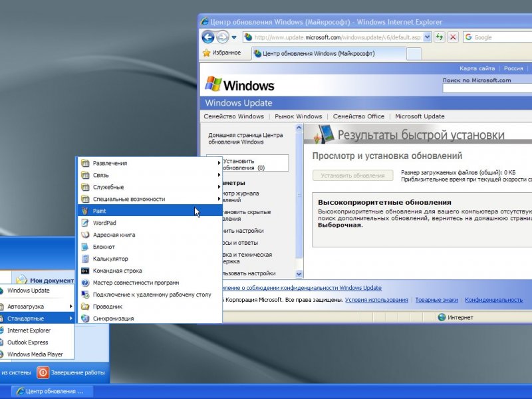
Task: Click the Калькулятор calculator icon
Action: pos(85,259)
